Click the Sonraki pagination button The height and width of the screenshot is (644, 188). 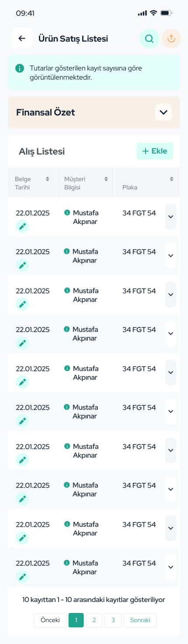point(140,620)
